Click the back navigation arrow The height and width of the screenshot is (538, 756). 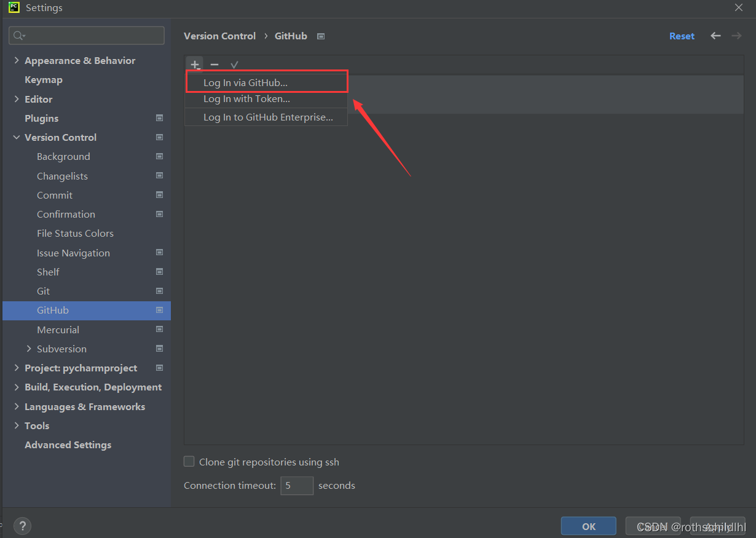[715, 36]
